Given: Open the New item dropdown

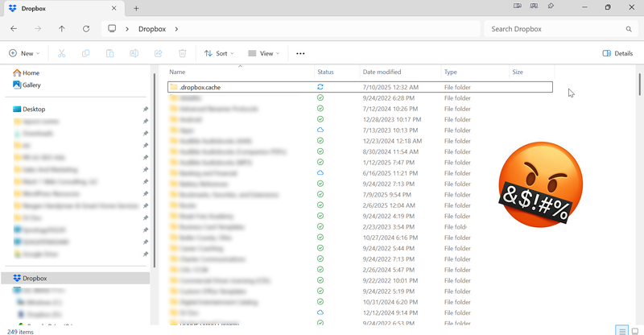Looking at the screenshot, I should click(25, 53).
